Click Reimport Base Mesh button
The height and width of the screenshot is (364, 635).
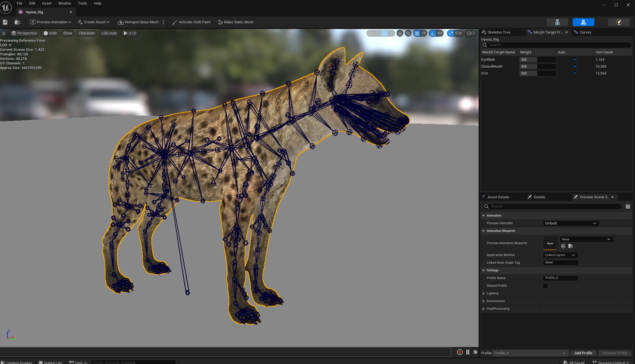(x=138, y=22)
